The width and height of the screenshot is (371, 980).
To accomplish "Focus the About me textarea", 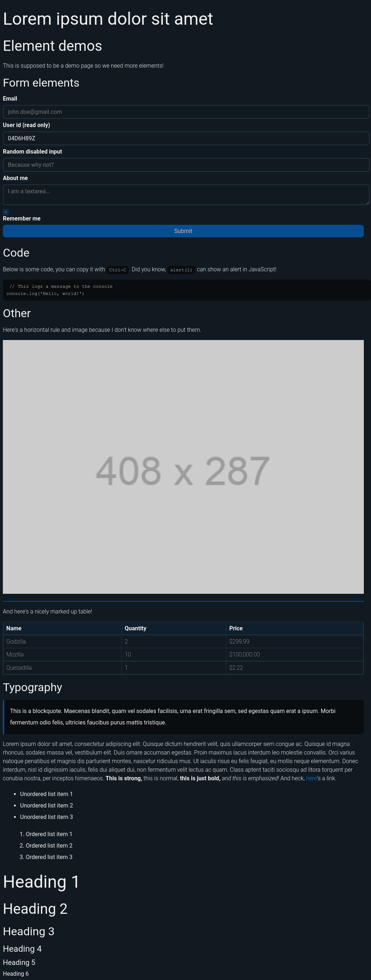I will [x=186, y=194].
